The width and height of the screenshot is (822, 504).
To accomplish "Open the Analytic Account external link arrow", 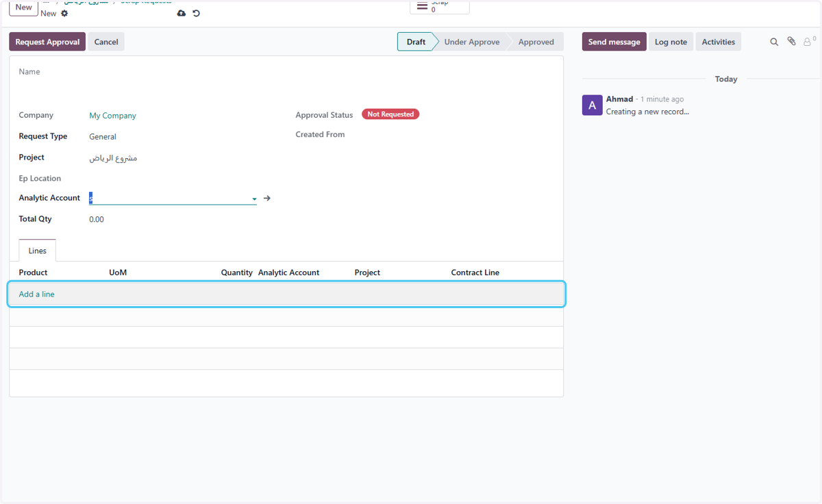I will click(x=267, y=198).
